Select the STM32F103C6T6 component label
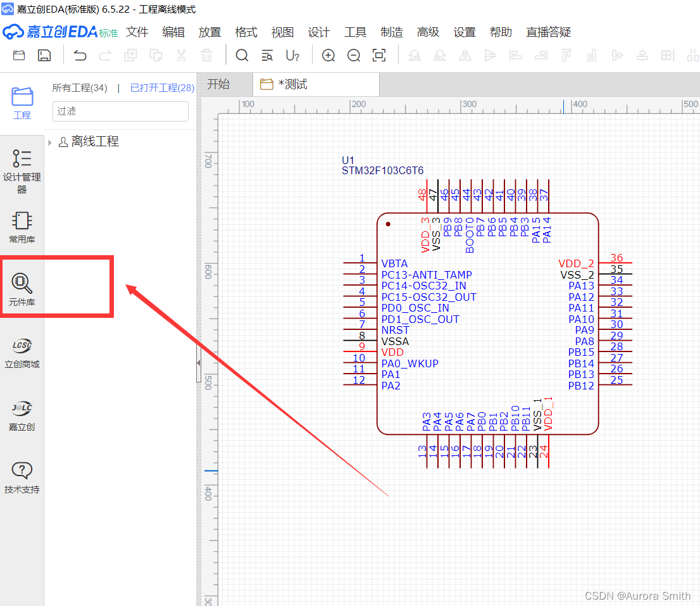 pyautogui.click(x=382, y=170)
